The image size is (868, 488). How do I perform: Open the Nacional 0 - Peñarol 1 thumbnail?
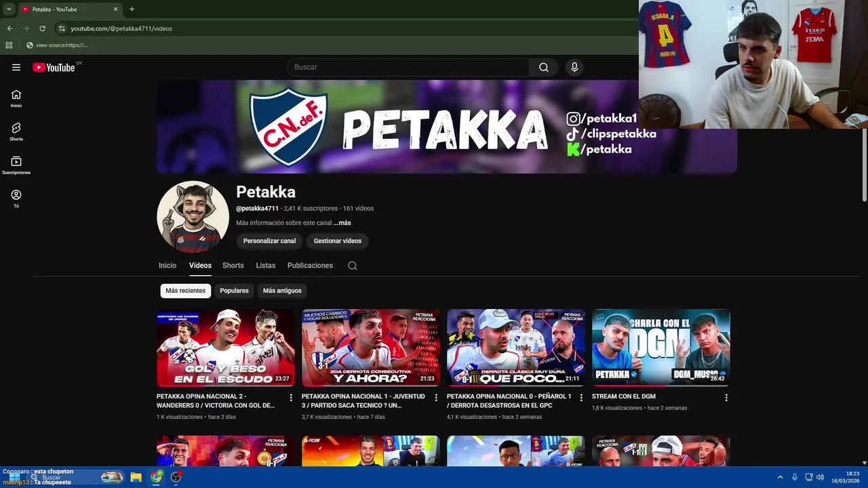pos(516,348)
